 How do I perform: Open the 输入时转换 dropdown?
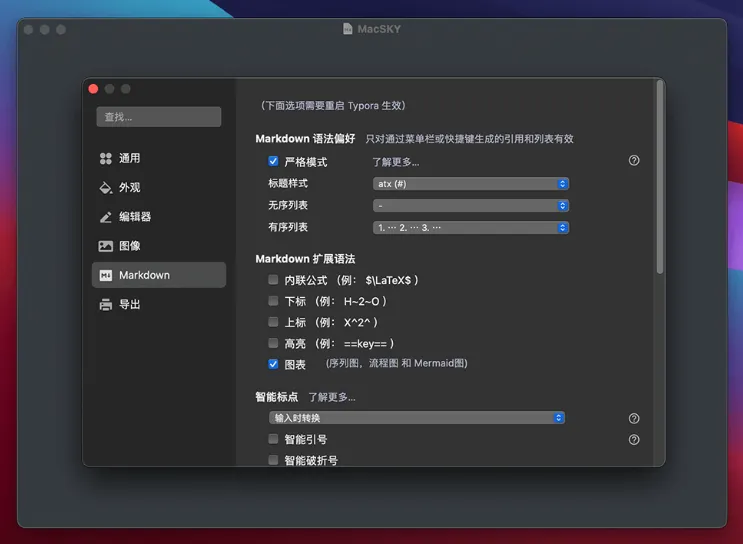tap(417, 418)
